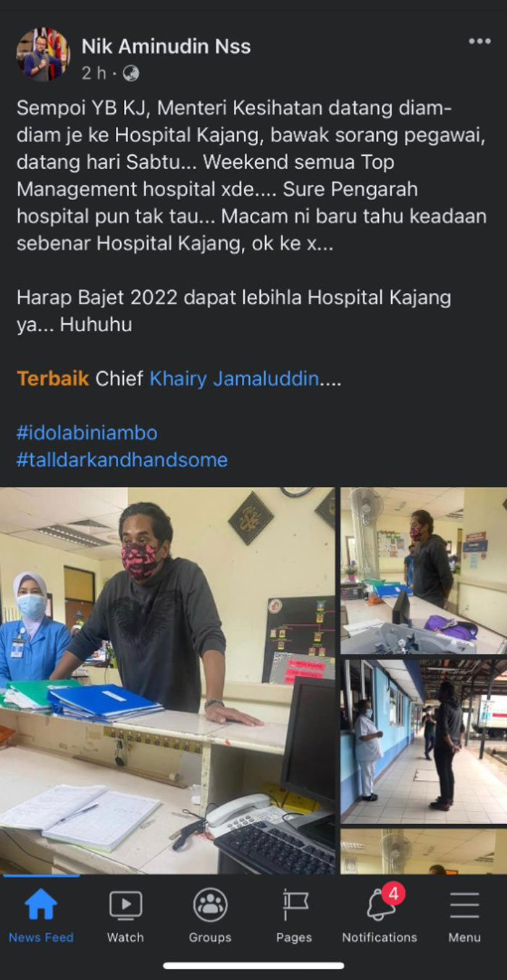Tap the 2 h post timestamp
This screenshot has width=507, height=980.
[x=95, y=73]
